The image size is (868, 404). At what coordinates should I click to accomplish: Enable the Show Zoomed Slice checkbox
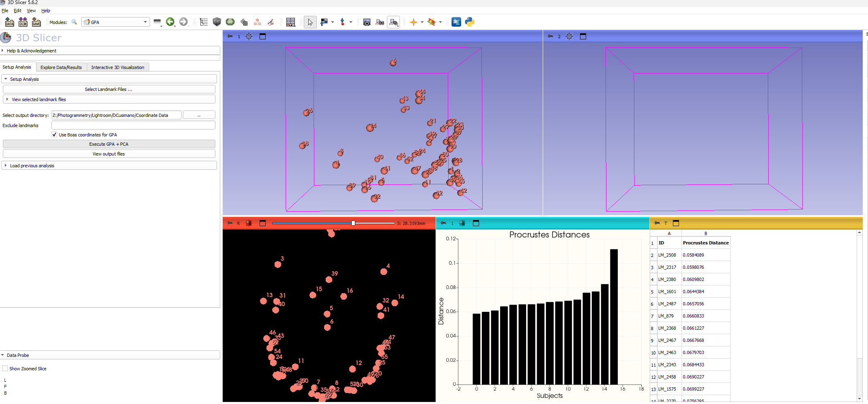pos(5,369)
